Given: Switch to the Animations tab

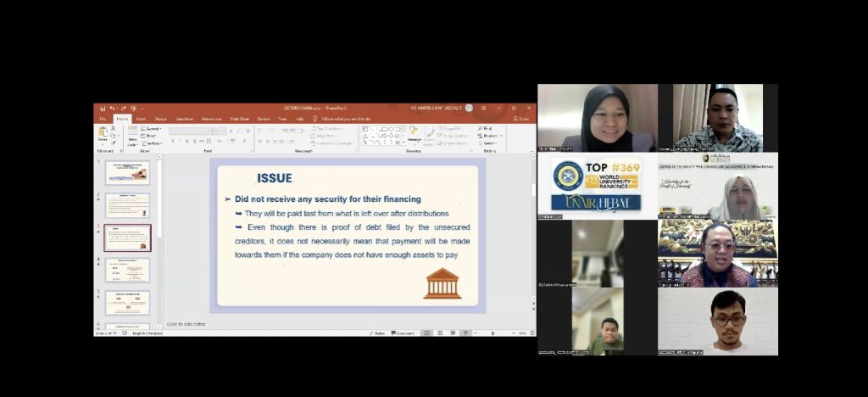Looking at the screenshot, I should click(x=211, y=119).
